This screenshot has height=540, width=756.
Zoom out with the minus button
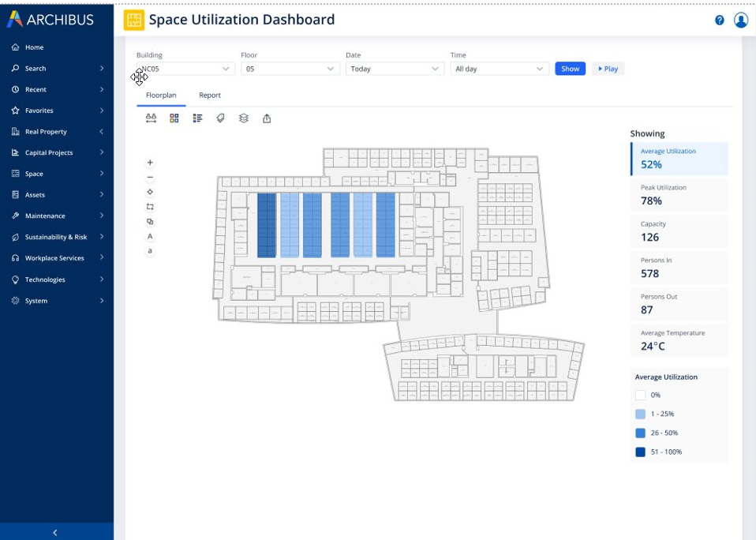pyautogui.click(x=150, y=178)
